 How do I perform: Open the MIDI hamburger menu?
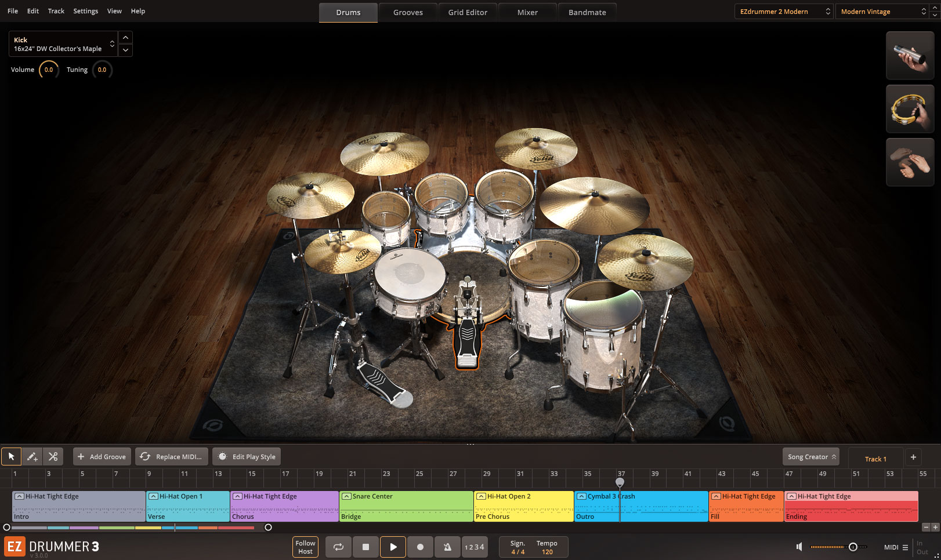906,547
